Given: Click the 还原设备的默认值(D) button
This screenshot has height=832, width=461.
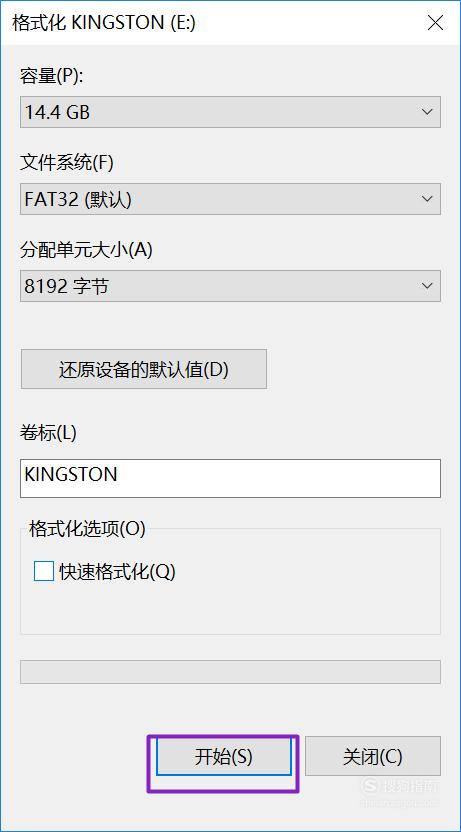Looking at the screenshot, I should (144, 369).
